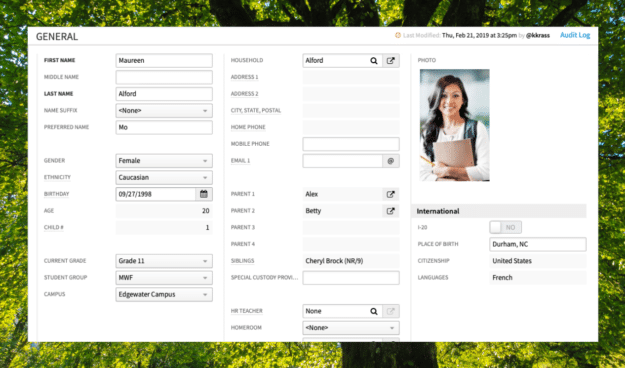Screen dimensions: 625x368
Task: Open the Alford household record link icon
Action: 391,61
